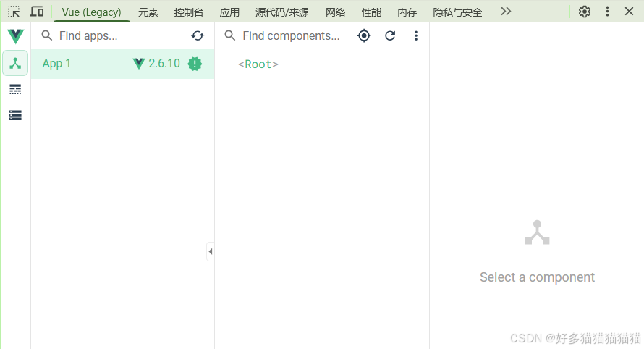Select App 1 in the apps list
This screenshot has width=644, height=349.
pyautogui.click(x=123, y=64)
